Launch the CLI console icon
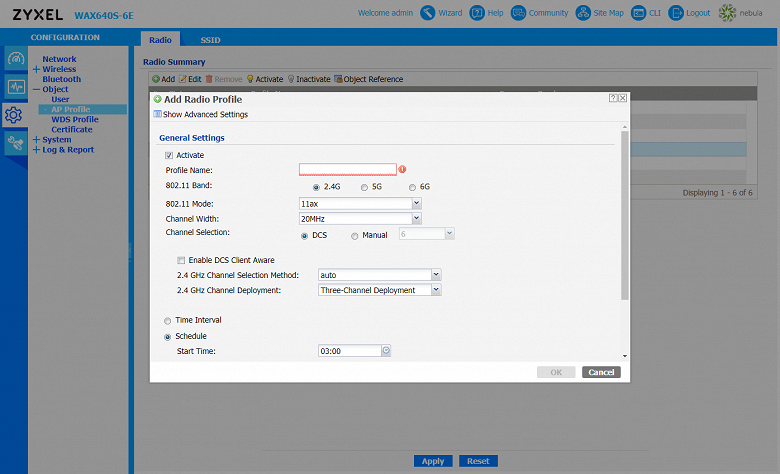Viewport: 780px width, 474px height. click(x=641, y=13)
